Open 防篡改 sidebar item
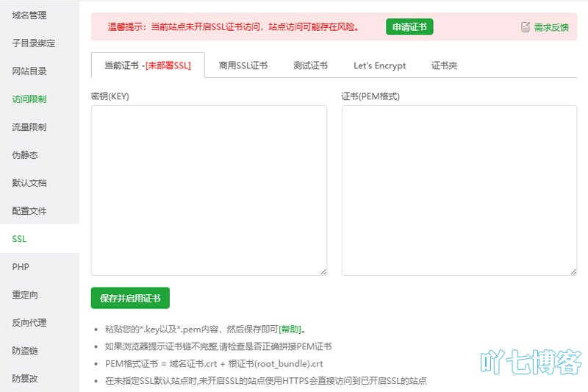The width and height of the screenshot is (588, 392). [25, 379]
